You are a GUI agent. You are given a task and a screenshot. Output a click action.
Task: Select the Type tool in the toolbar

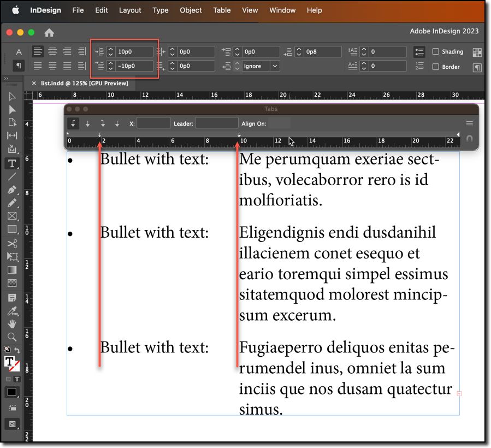pos(13,163)
